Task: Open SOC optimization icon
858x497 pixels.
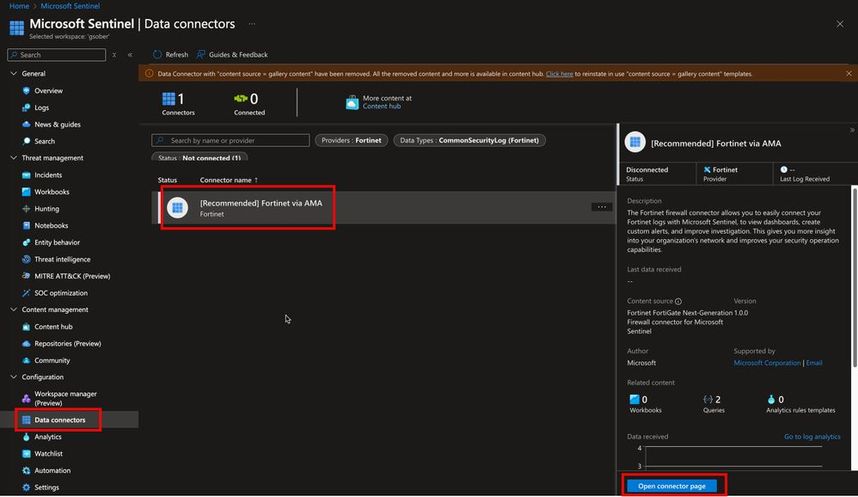Action: pyautogui.click(x=26, y=293)
